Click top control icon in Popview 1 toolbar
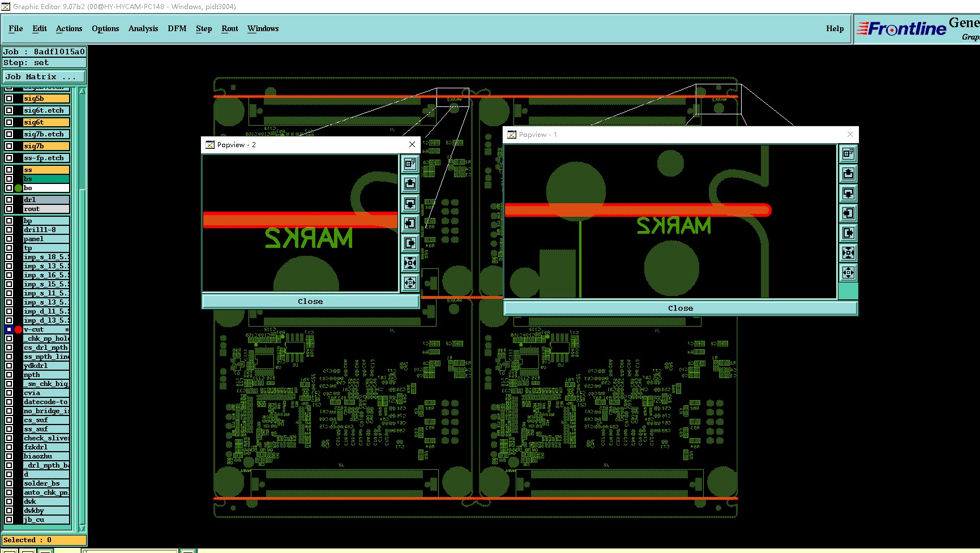980x553 pixels. tap(848, 153)
